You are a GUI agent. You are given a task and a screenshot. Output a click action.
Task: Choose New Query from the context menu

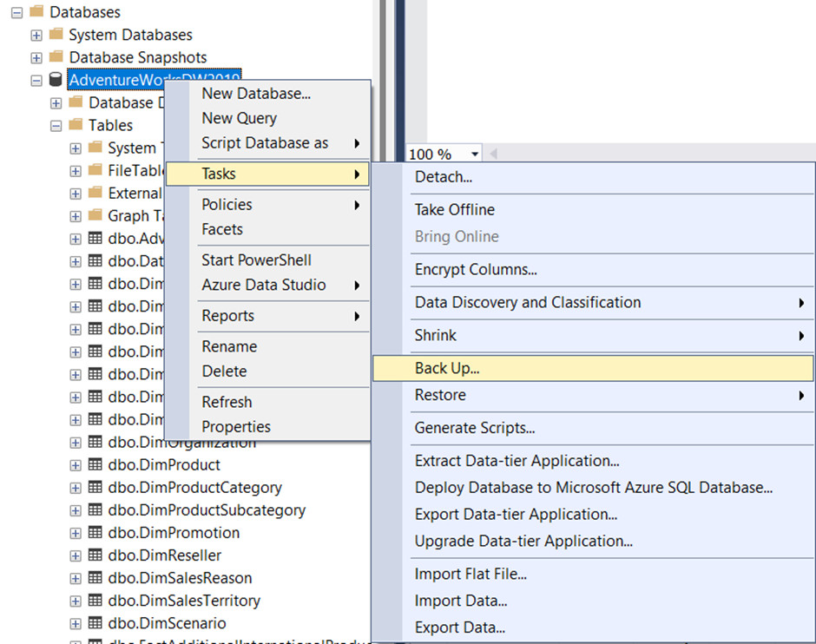(239, 118)
